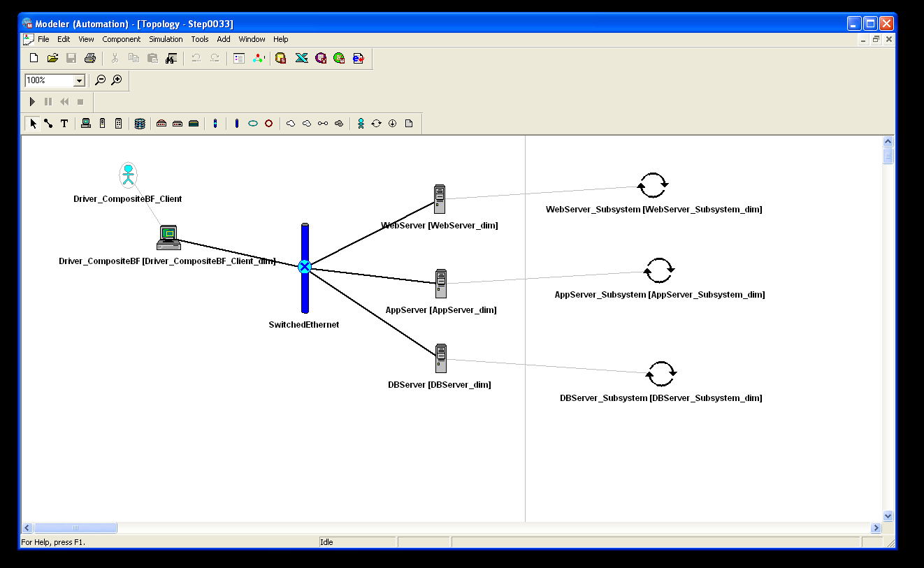Click the horizontal scrollbar thumb
Image resolution: width=924 pixels, height=568 pixels.
click(x=75, y=528)
